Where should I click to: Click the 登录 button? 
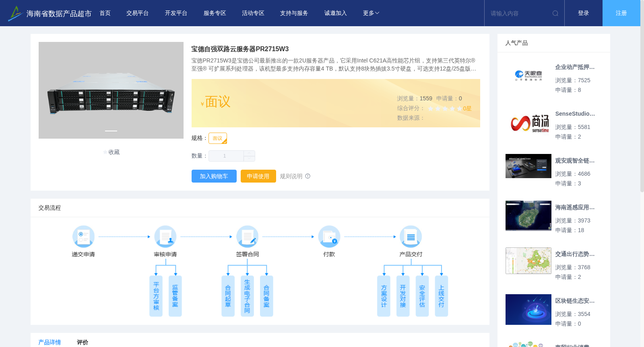584,13
